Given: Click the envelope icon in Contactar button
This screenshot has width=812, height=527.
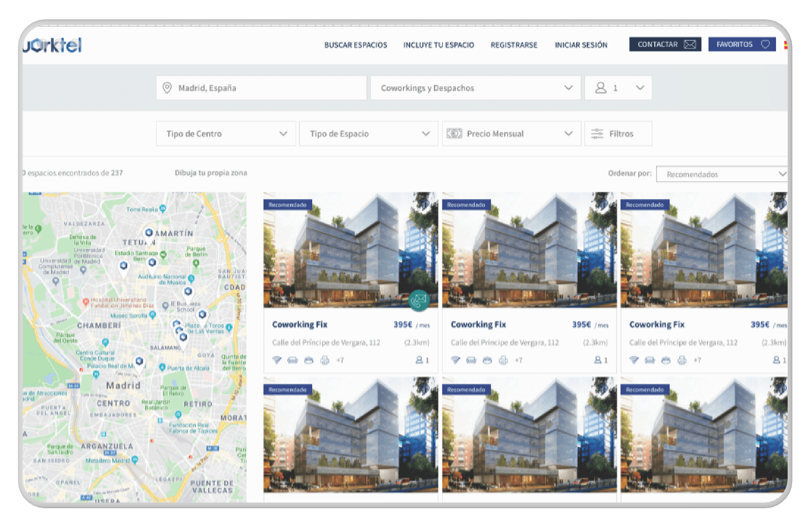Looking at the screenshot, I should point(690,44).
